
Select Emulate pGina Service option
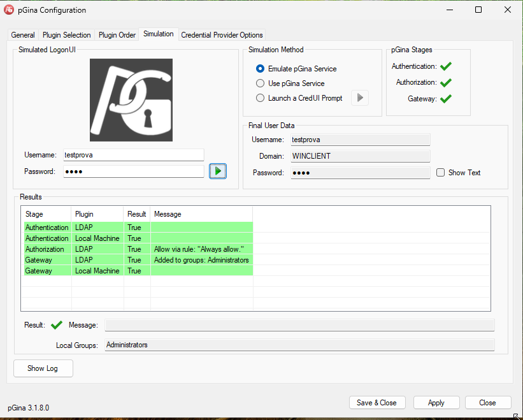[296, 69]
